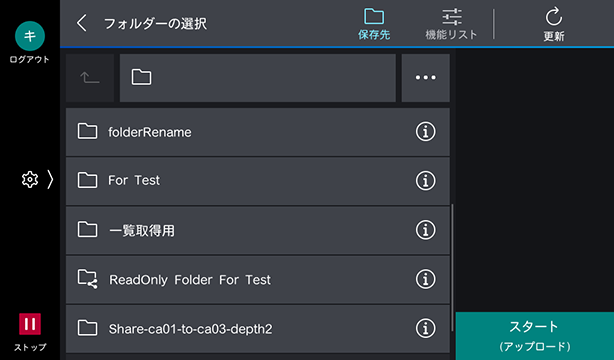Image resolution: width=614 pixels, height=360 pixels.
Task: Click the folder list scrollbar
Action: [452, 267]
